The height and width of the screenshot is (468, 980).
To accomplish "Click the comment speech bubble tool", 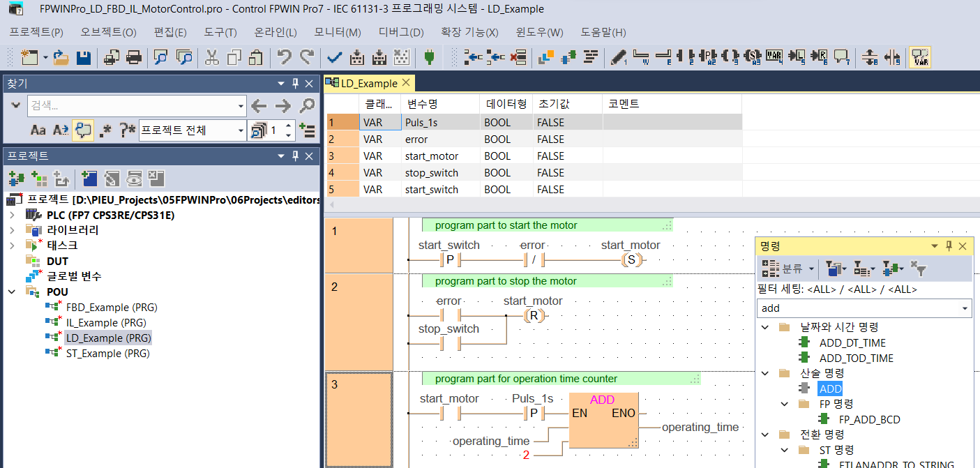I will click(842, 57).
